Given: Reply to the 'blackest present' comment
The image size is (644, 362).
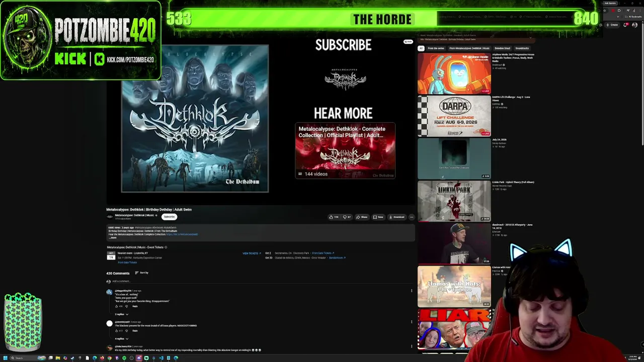Looking at the screenshot, I should [x=135, y=331].
